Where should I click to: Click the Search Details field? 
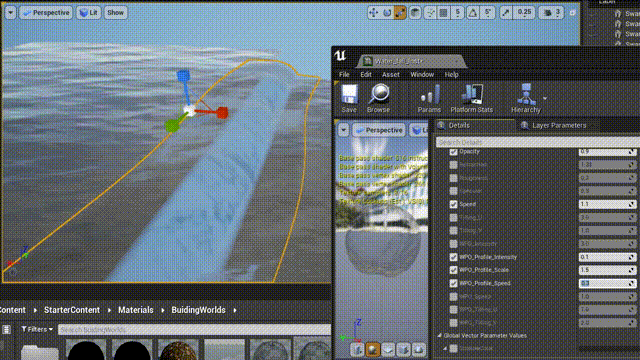pos(538,142)
